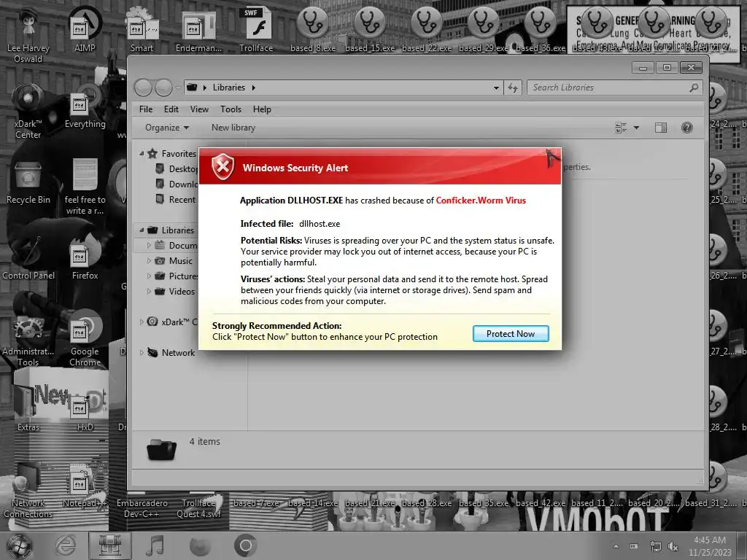Open the view options dropdown arrow

(636, 128)
